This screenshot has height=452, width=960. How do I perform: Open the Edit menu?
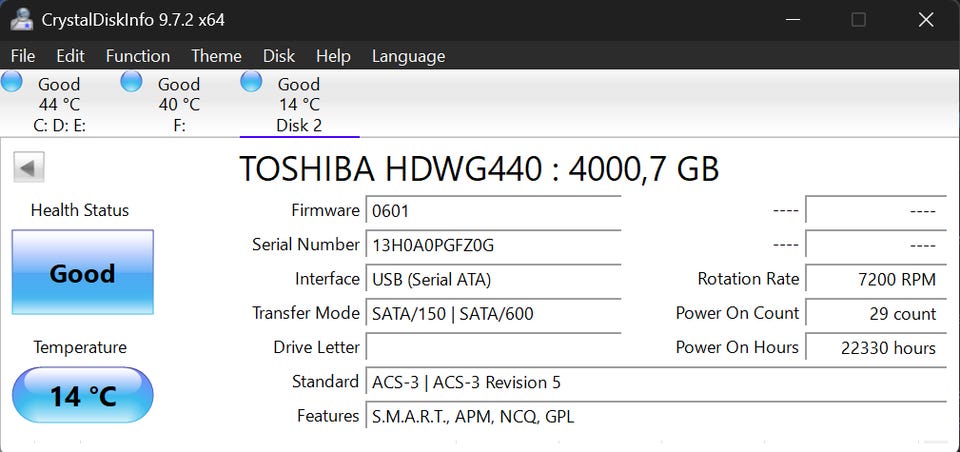tap(70, 56)
